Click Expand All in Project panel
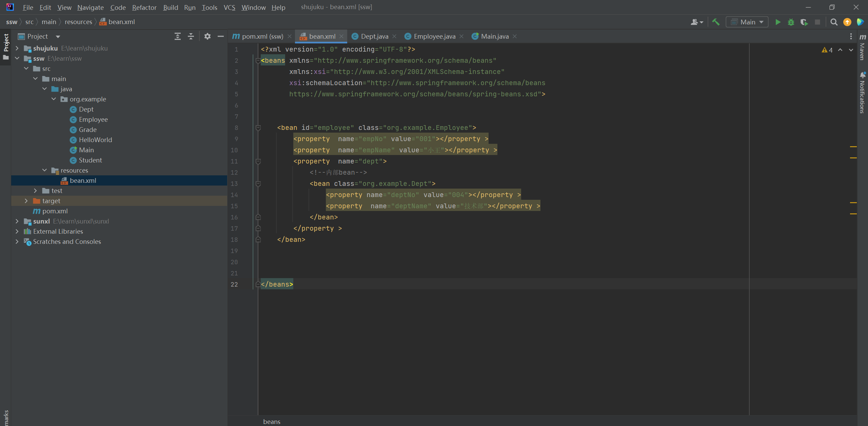The image size is (868, 426). pos(178,36)
